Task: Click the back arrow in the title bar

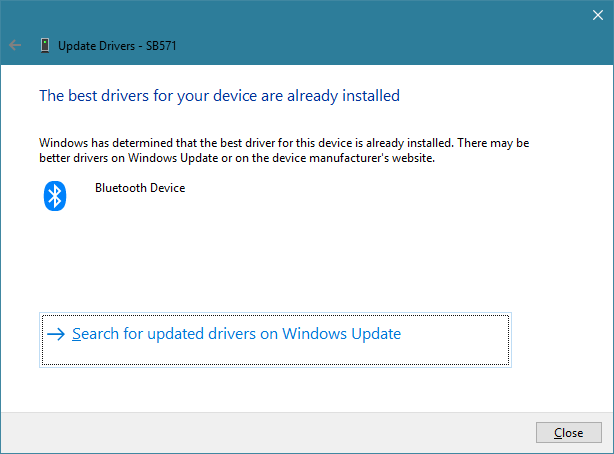Action: [15, 45]
